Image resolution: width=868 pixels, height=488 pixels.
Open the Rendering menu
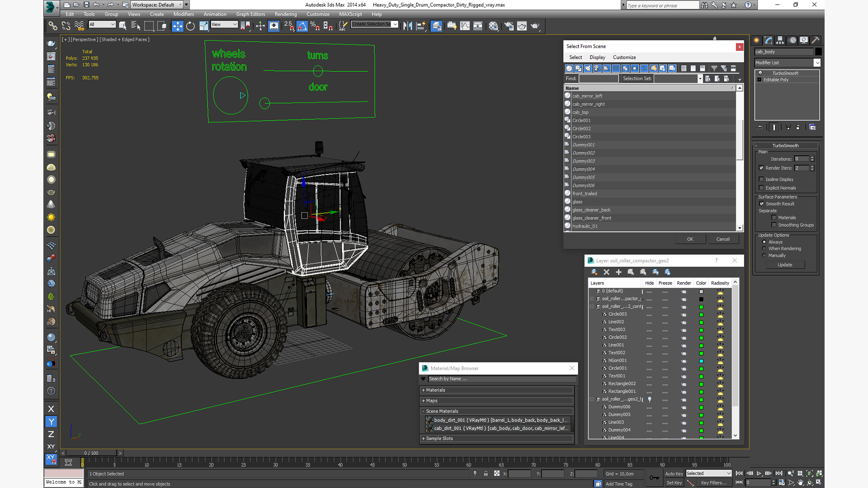coord(286,14)
